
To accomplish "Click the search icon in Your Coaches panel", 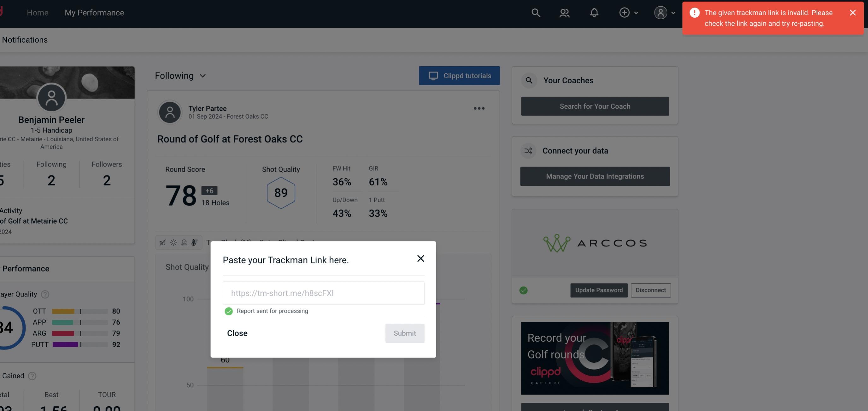I will click(x=529, y=80).
